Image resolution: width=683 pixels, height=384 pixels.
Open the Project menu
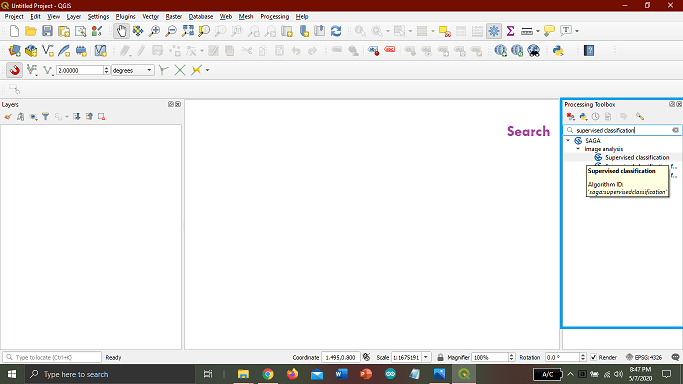[x=14, y=17]
